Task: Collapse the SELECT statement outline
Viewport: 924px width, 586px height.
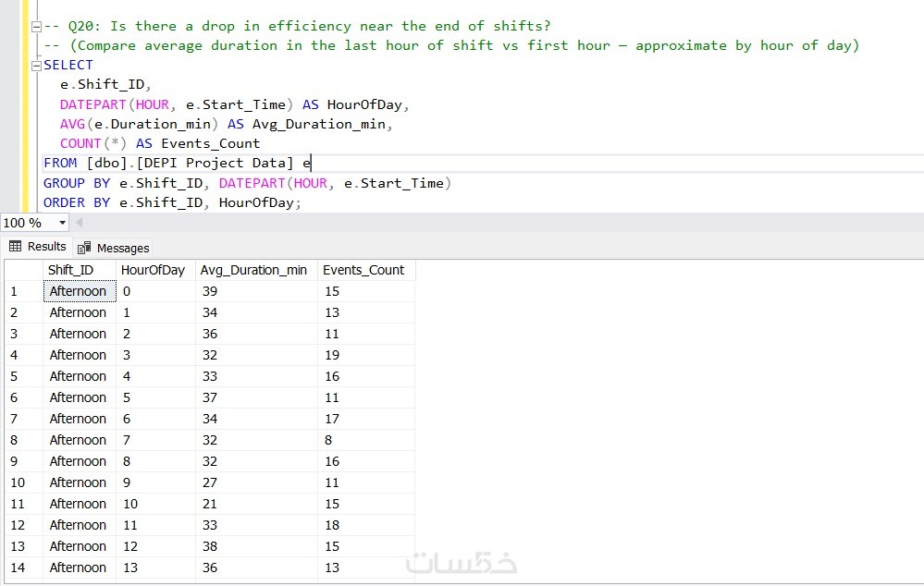Action: 36,65
